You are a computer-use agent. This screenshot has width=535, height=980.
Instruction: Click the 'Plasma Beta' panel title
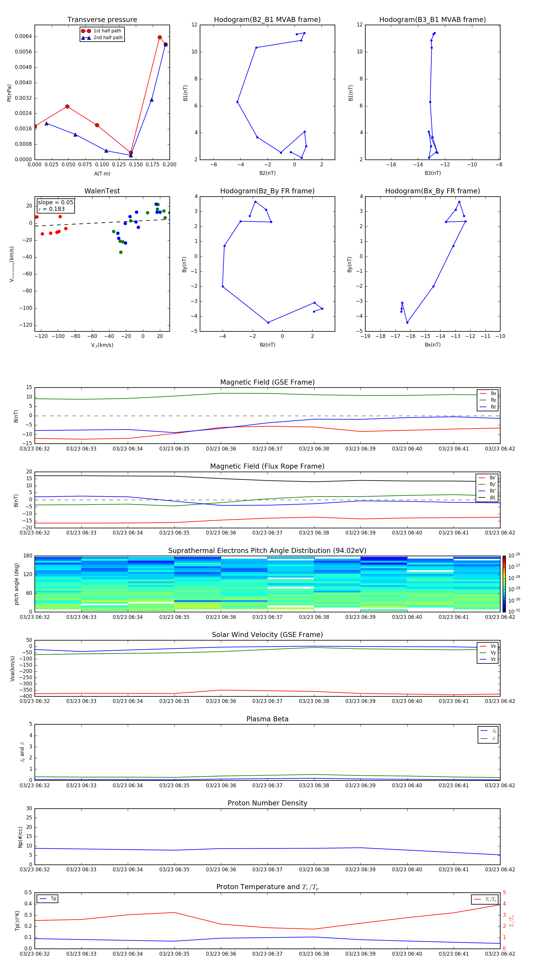[267, 719]
